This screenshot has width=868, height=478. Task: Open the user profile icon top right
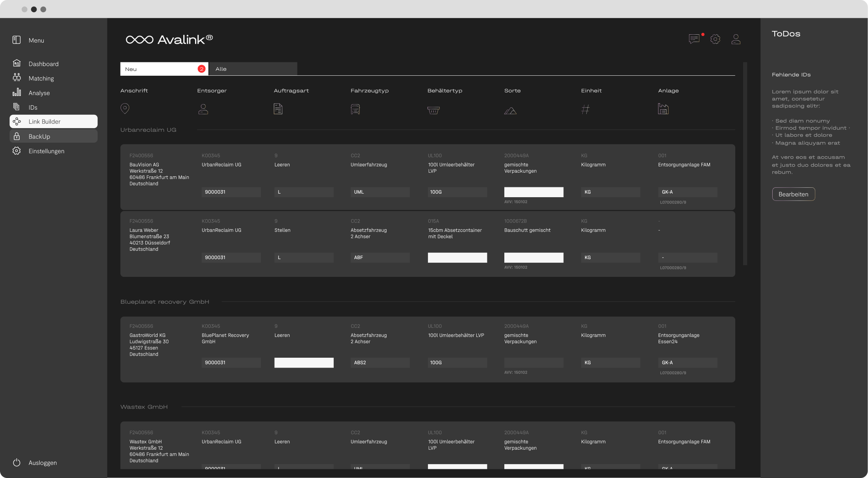coord(736,39)
